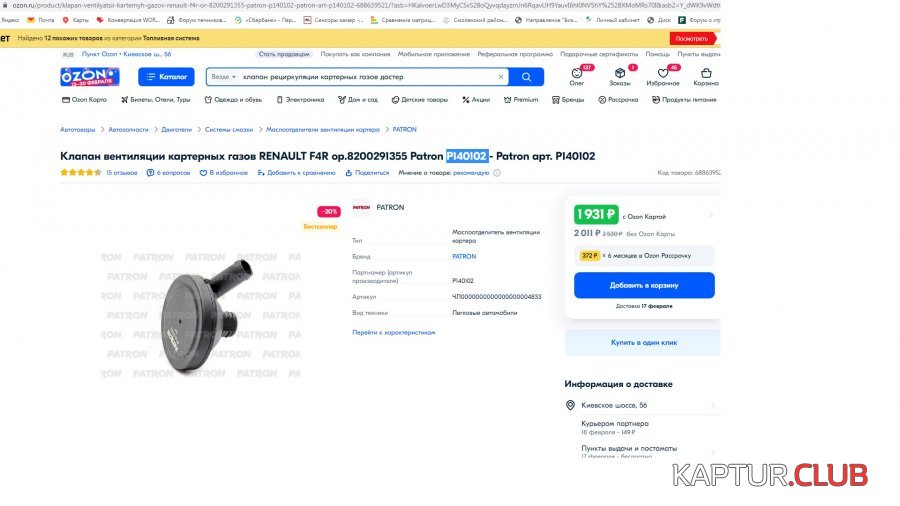The width and height of the screenshot is (900, 506).
Task: Click the Ozon logo
Action: click(90, 76)
